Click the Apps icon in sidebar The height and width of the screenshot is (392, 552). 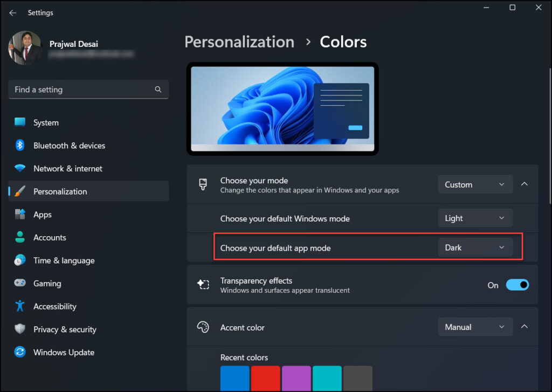[x=20, y=214]
